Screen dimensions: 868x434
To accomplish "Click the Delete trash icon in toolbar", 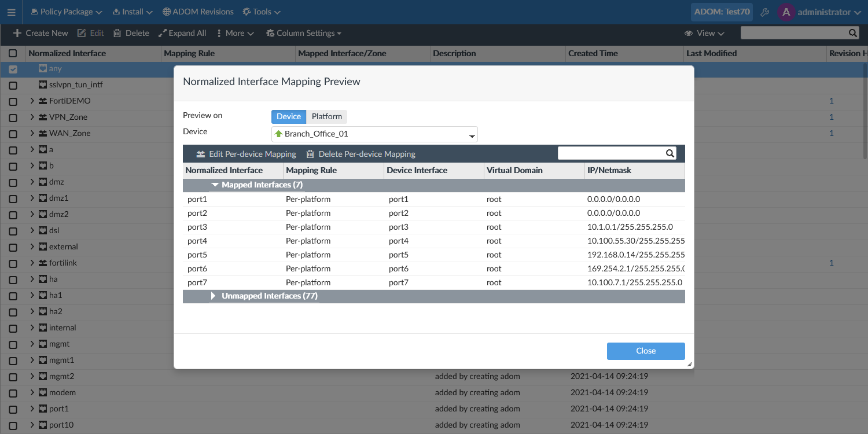I will coord(118,33).
